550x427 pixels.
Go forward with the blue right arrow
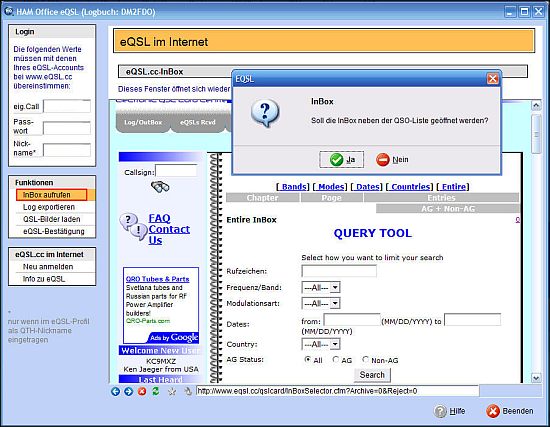click(x=129, y=391)
